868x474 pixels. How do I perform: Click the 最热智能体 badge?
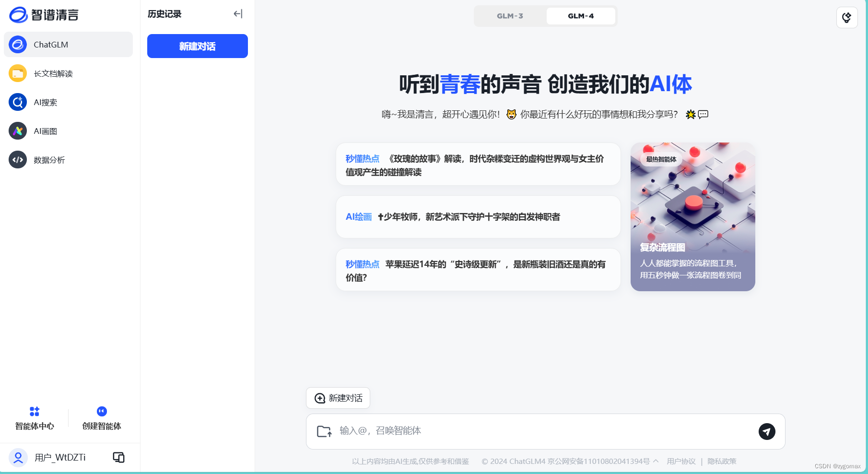(661, 159)
